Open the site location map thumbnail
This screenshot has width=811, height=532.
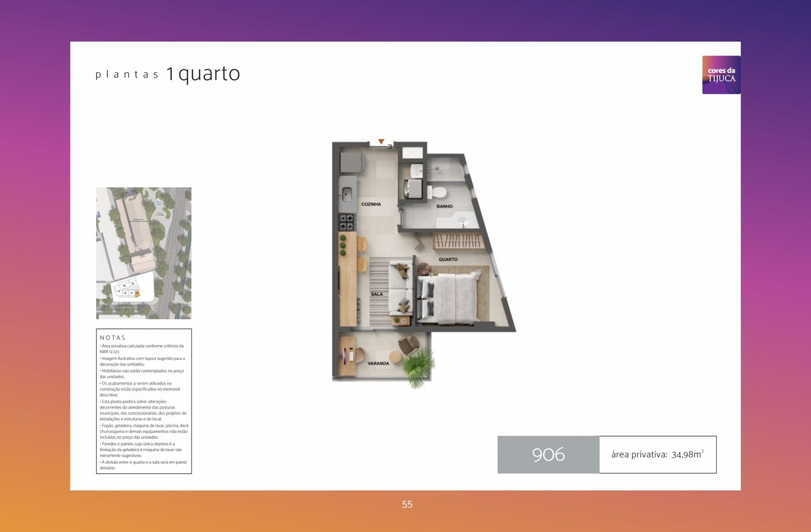click(x=144, y=253)
